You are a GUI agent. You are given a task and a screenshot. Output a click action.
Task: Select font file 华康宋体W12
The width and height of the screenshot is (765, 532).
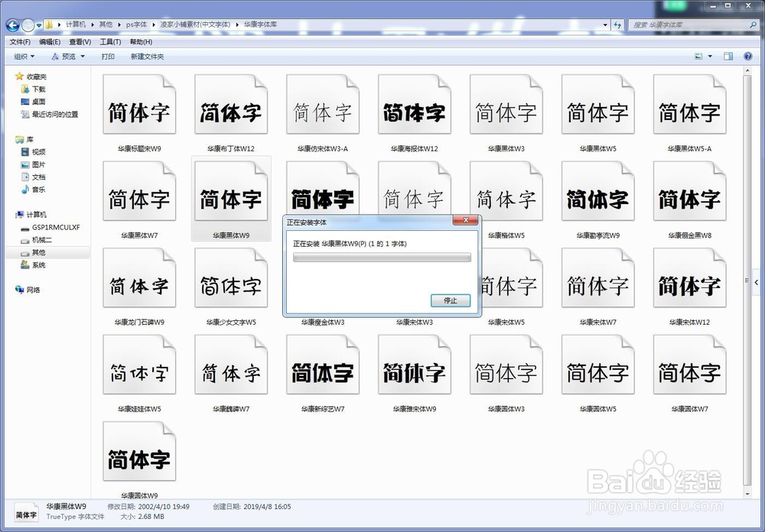689,287
